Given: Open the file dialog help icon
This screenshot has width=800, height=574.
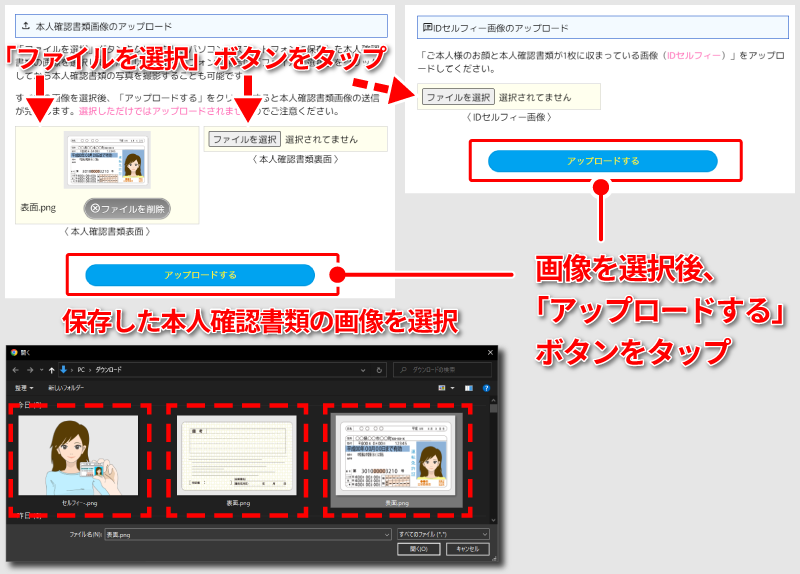Looking at the screenshot, I should click(486, 386).
